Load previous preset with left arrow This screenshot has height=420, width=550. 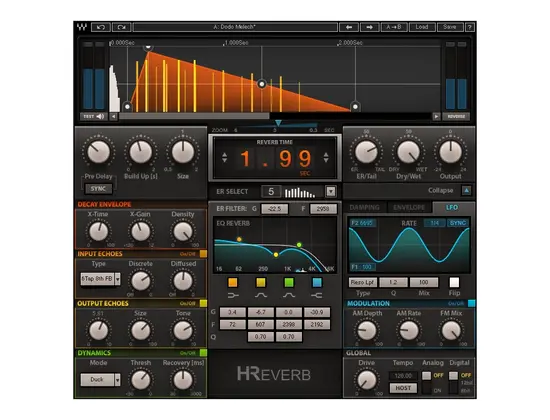349,27
